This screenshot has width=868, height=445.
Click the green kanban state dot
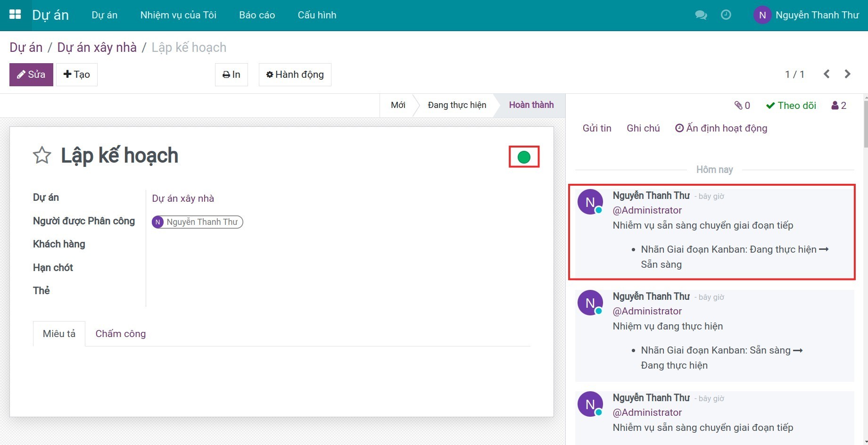pos(524,157)
